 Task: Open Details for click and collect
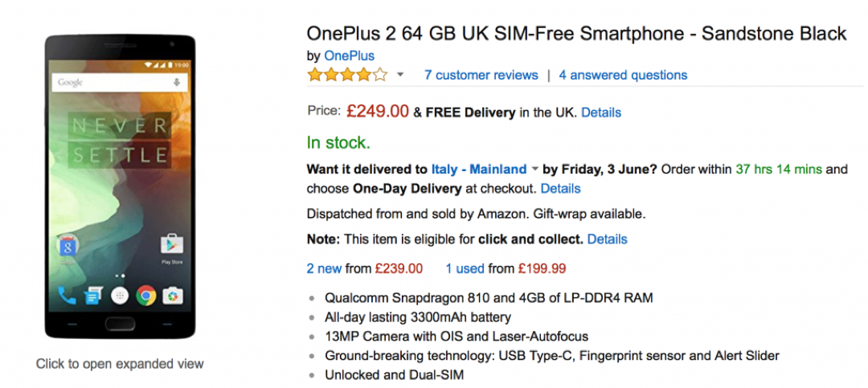pyautogui.click(x=607, y=239)
